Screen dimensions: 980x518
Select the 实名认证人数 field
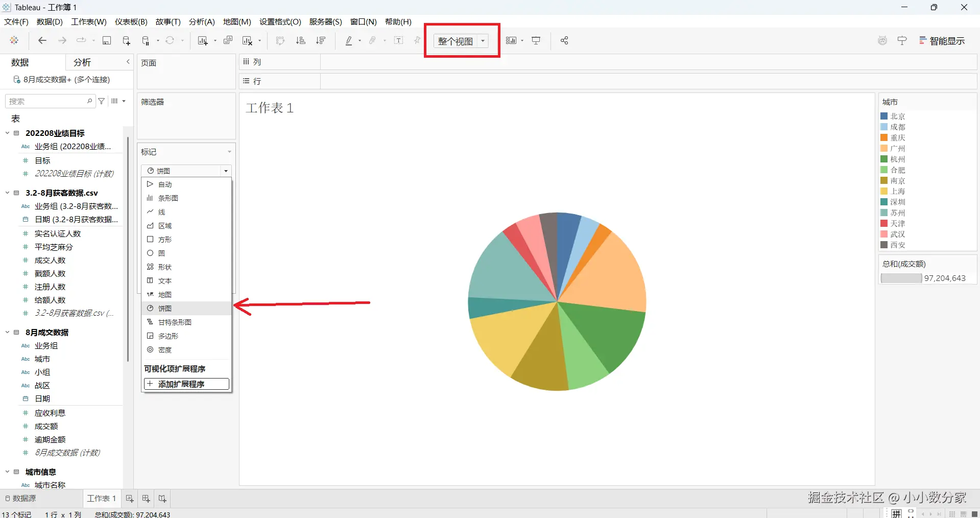pyautogui.click(x=58, y=233)
